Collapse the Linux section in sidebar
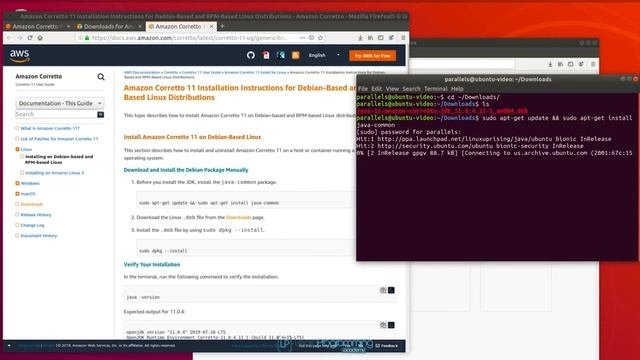Image resolution: width=640 pixels, height=360 pixels. coord(17,149)
